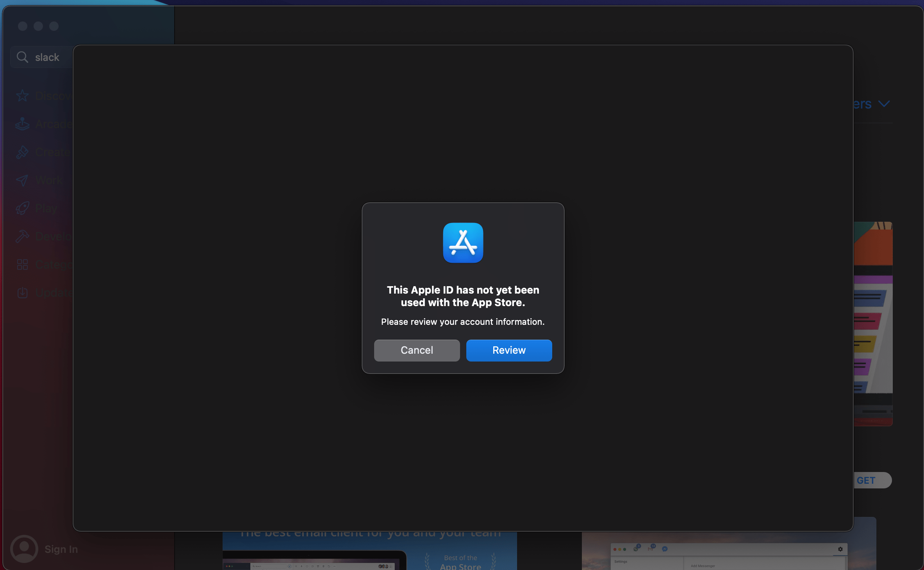Expand the filters chevron dropdown
Image resolution: width=924 pixels, height=570 pixels.
point(884,104)
